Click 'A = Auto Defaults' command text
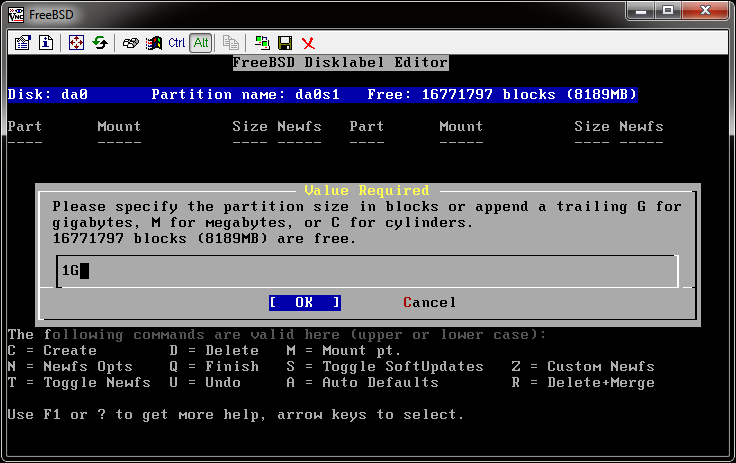The height and width of the screenshot is (463, 736). [362, 382]
